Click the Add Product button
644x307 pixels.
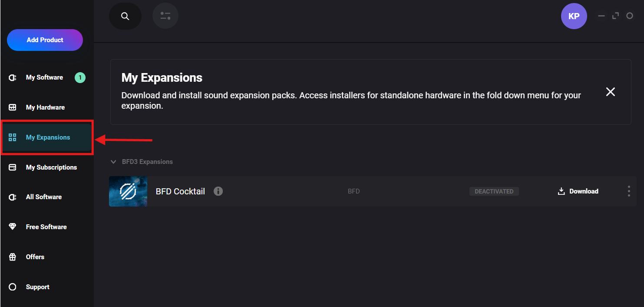(45, 40)
